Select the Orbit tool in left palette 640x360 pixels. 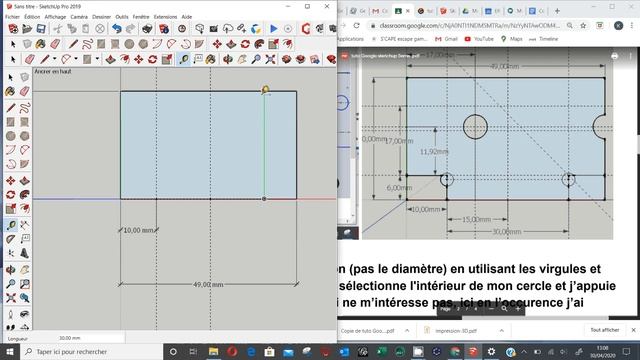coord(11,269)
